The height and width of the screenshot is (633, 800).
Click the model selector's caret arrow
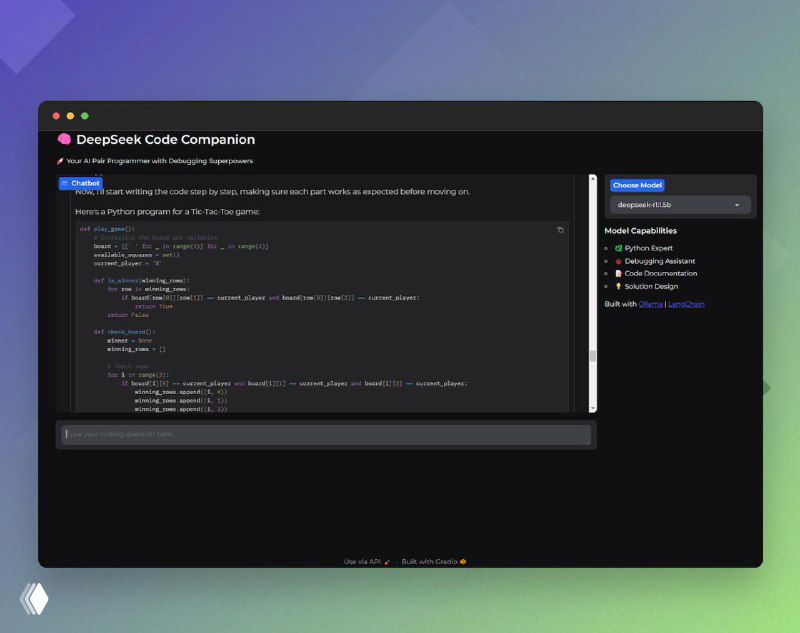[737, 205]
